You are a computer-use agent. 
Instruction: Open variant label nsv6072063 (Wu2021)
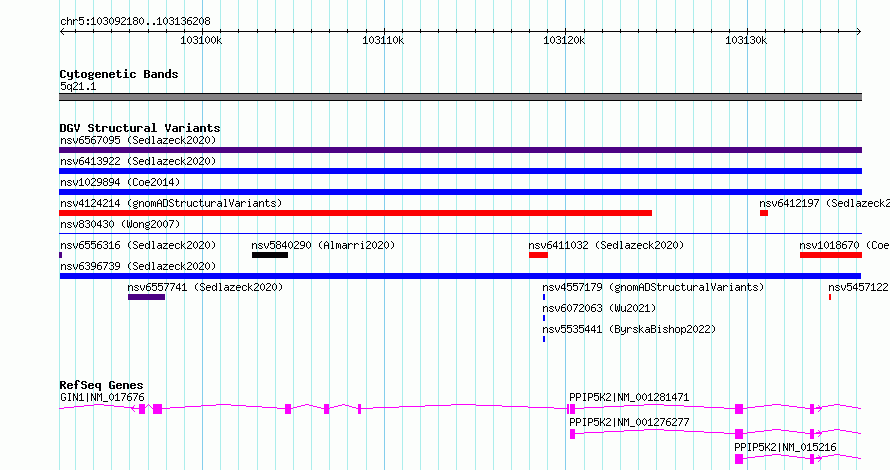tap(599, 308)
